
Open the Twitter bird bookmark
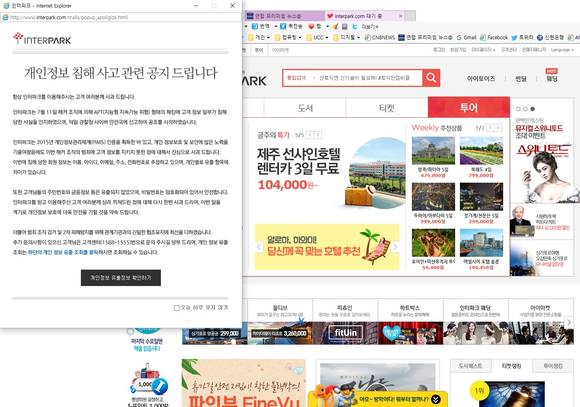[522, 37]
